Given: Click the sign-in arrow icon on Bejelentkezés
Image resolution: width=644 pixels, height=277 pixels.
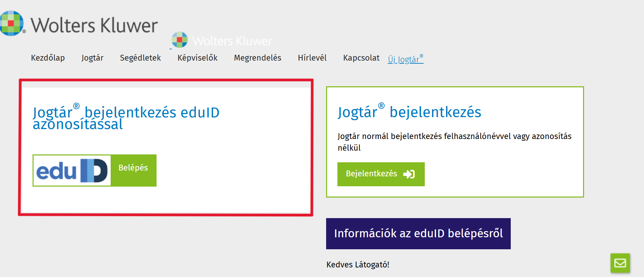Looking at the screenshot, I should click(409, 174).
